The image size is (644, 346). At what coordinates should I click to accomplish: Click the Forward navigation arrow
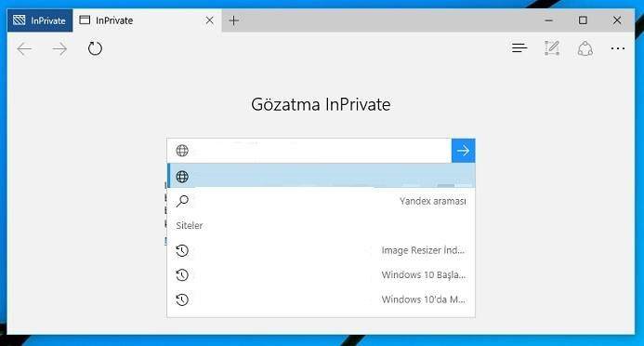tap(59, 49)
